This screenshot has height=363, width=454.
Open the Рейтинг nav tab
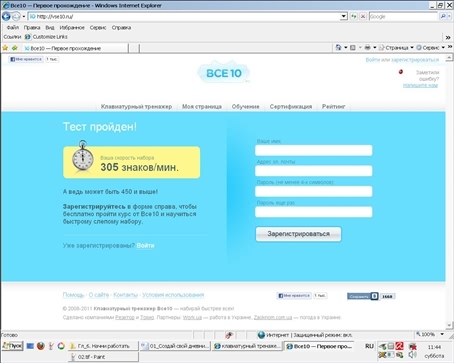tap(334, 107)
